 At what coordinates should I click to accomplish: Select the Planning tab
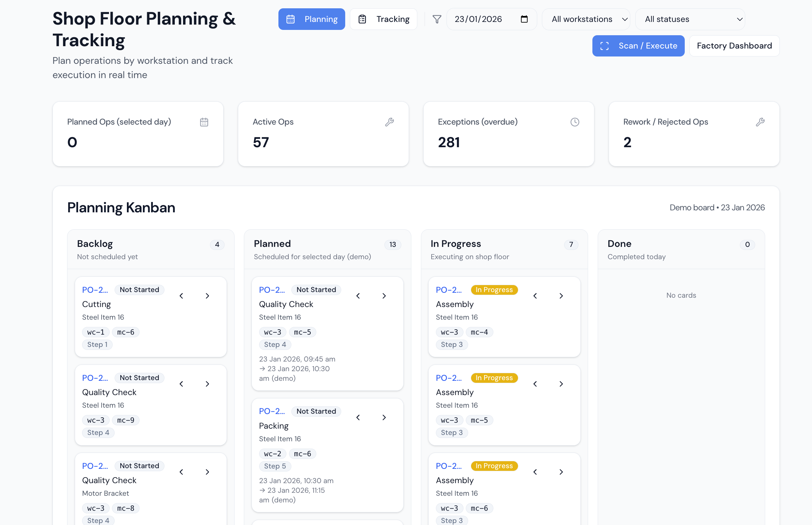(x=311, y=19)
